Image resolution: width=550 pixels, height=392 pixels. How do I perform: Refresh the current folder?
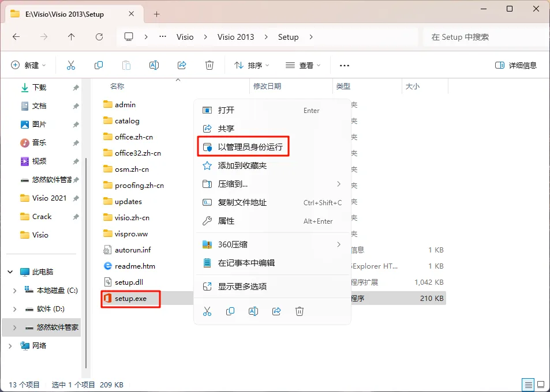click(99, 37)
